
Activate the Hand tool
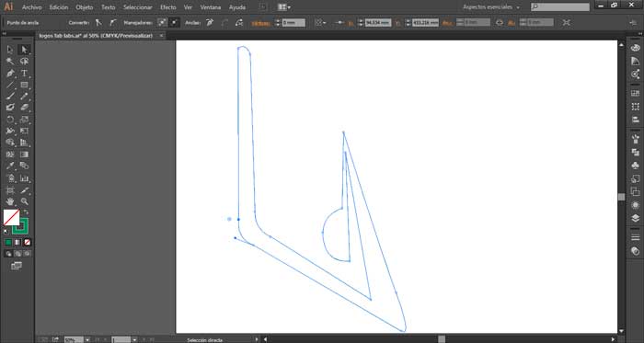point(10,201)
